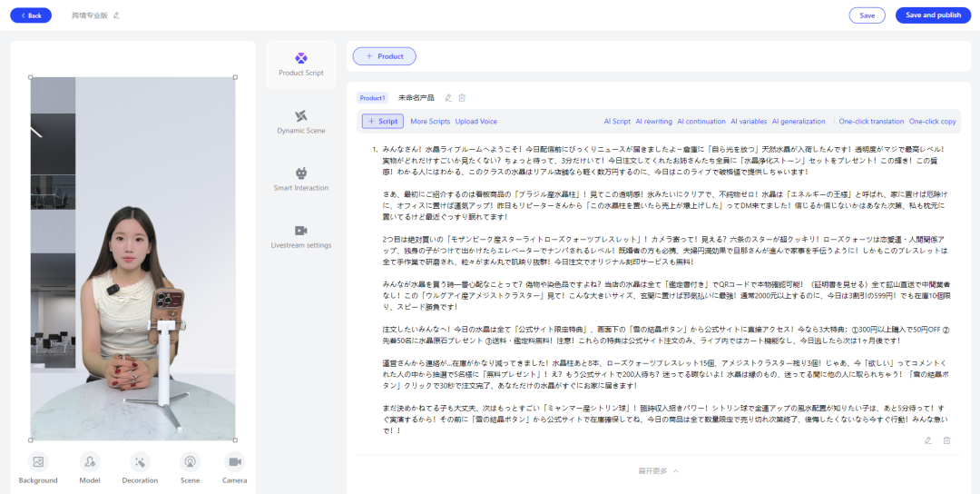
Task: Click the Product Script icon
Action: [301, 58]
